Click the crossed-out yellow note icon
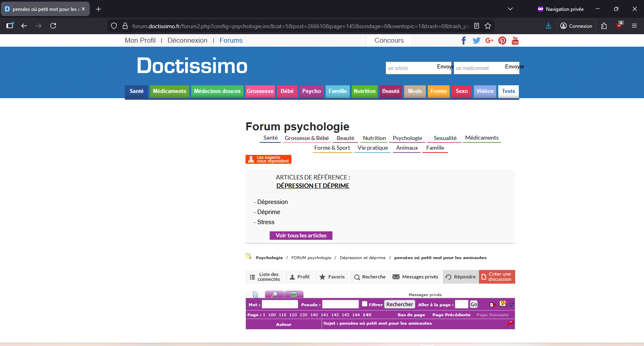This screenshot has height=346, width=644. [x=503, y=304]
